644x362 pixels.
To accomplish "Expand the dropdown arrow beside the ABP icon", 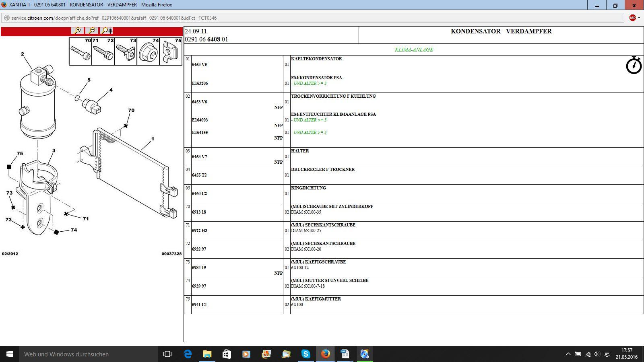I will pyautogui.click(x=639, y=18).
